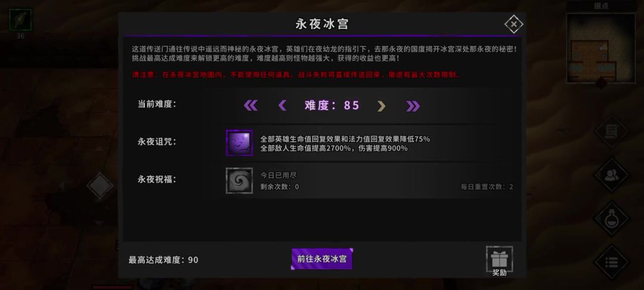
Task: Tap the green leaf item icon top left
Action: coord(20,20)
